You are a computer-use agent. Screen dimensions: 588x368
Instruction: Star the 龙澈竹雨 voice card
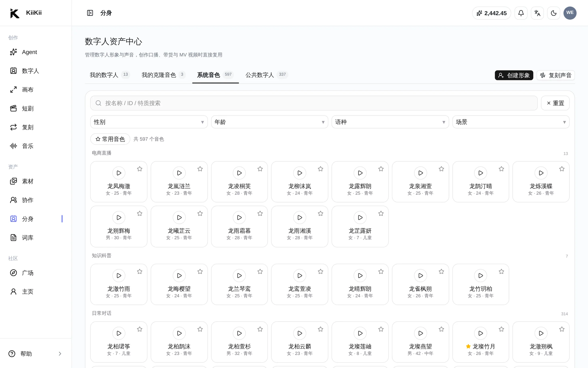140,272
